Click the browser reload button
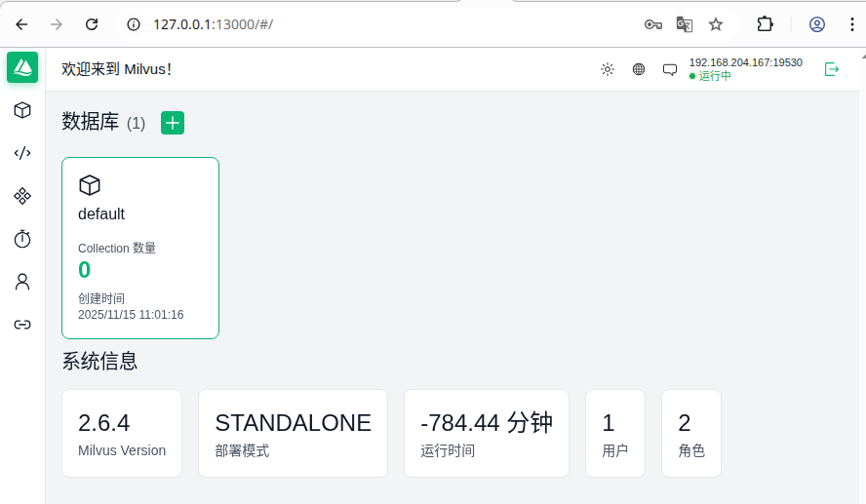Image resolution: width=866 pixels, height=504 pixels. (x=92, y=24)
